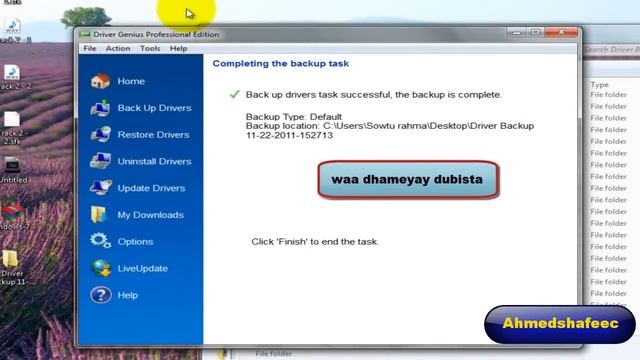Viewport: 640px width, 360px height.
Task: Open Update Drivers label
Action: pos(151,188)
